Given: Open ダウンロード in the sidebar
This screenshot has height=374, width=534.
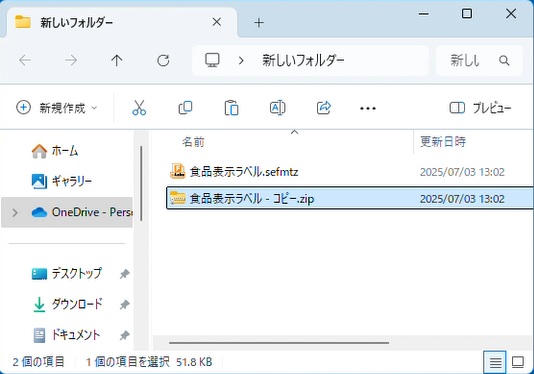Looking at the screenshot, I should click(77, 304).
